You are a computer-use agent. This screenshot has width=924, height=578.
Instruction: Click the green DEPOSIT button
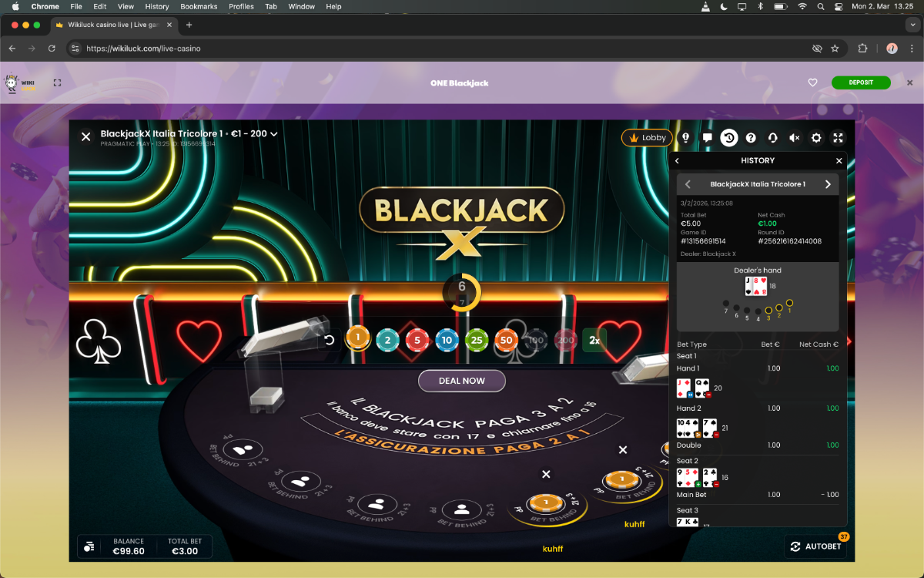(860, 82)
